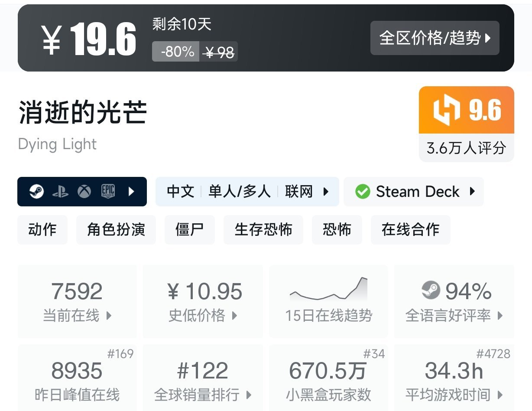Click the Xbox platform icon
The width and height of the screenshot is (532, 411).
coord(84,192)
